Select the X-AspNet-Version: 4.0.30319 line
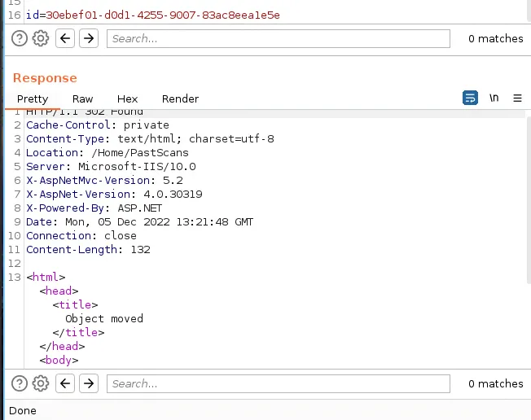The width and height of the screenshot is (531, 420). tap(114, 195)
